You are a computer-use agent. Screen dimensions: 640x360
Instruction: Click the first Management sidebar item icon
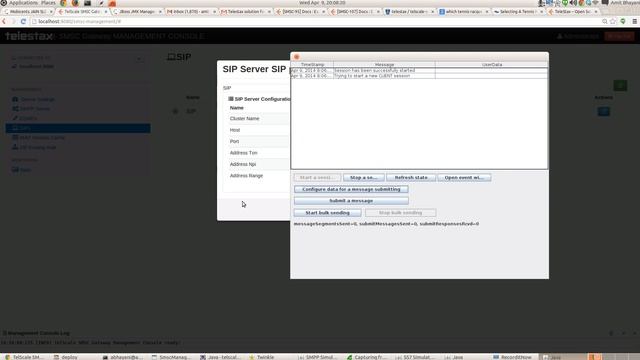[x=15, y=99]
